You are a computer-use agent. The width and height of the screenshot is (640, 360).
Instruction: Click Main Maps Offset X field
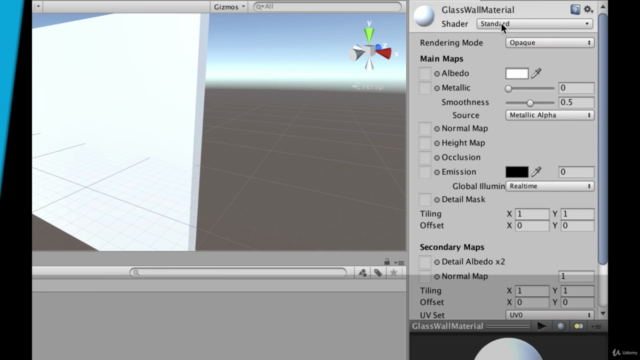click(x=532, y=226)
